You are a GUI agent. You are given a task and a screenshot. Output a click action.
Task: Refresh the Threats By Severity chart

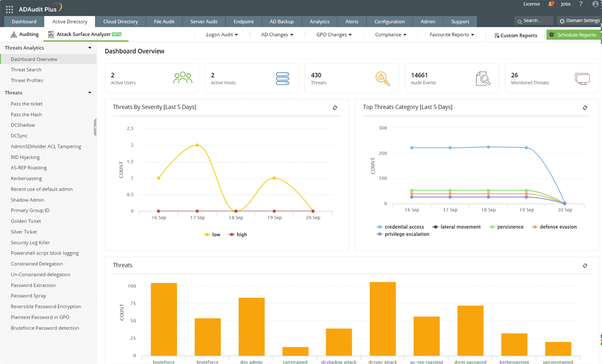(x=335, y=108)
